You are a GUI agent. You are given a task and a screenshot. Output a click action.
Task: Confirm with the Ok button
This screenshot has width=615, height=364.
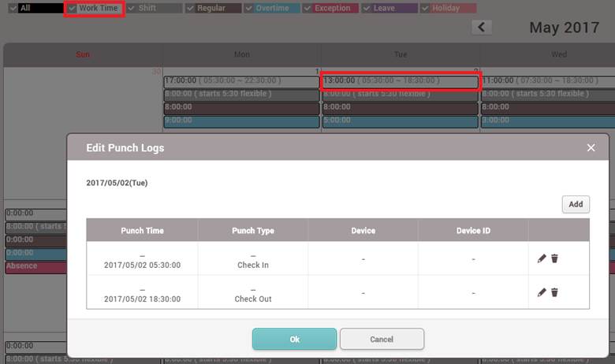(x=294, y=339)
